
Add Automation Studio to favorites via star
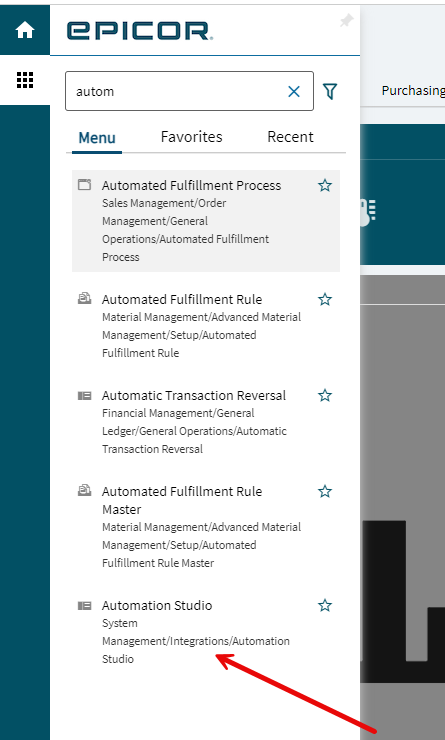[x=325, y=605]
